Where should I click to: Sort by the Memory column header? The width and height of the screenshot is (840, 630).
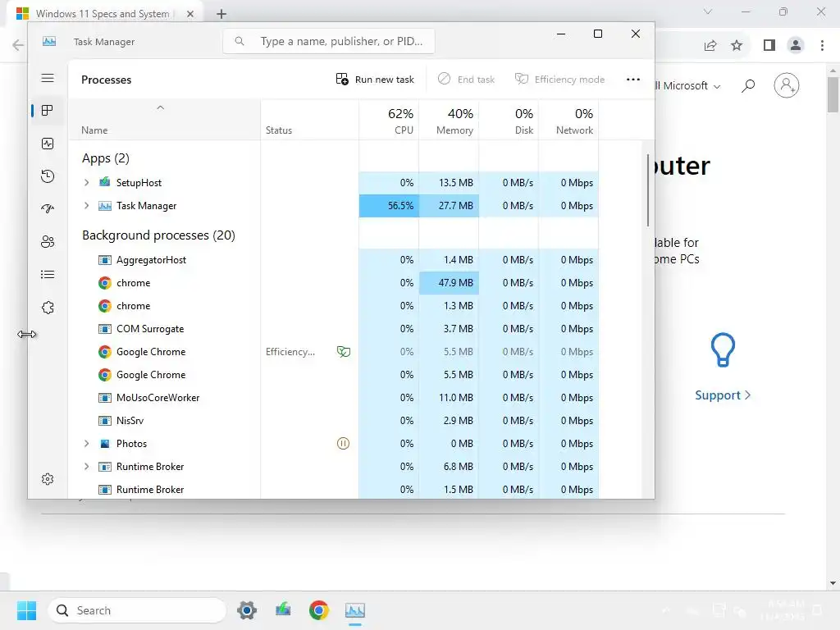pyautogui.click(x=449, y=121)
